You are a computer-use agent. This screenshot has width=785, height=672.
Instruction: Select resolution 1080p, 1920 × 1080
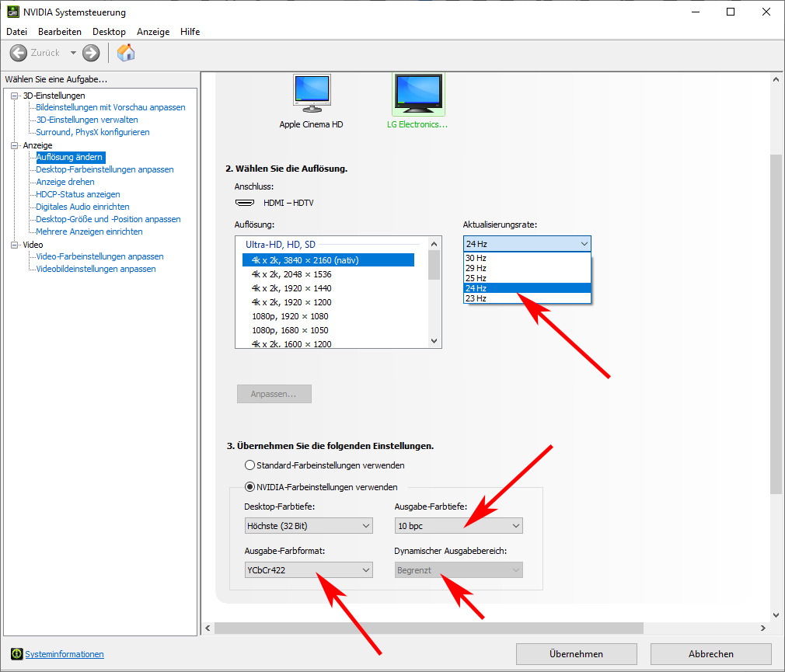(290, 316)
